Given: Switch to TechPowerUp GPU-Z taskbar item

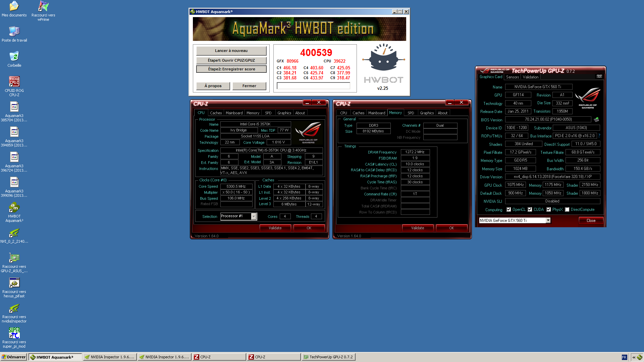Looking at the screenshot, I should (x=328, y=357).
